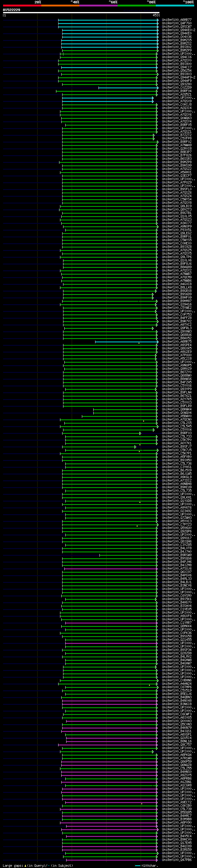Click hit label UniRef100_Q1YUD8

177,501
